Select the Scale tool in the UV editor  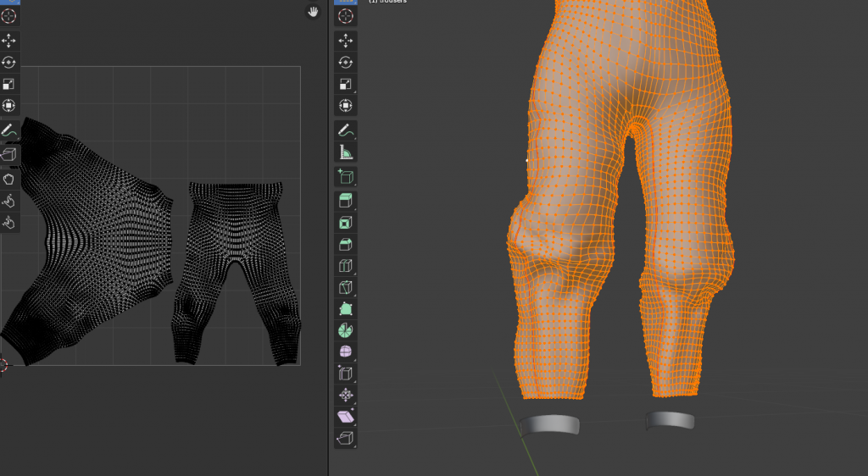coord(8,84)
